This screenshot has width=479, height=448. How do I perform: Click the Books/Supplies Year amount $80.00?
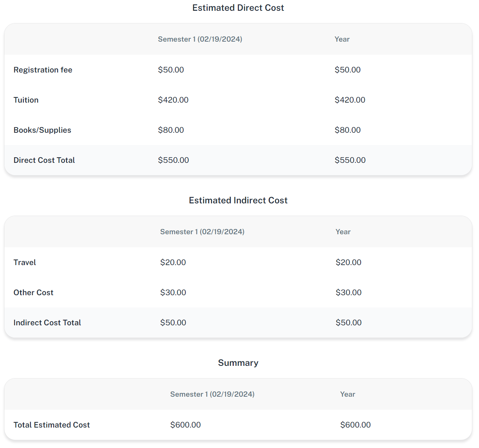[x=347, y=130]
